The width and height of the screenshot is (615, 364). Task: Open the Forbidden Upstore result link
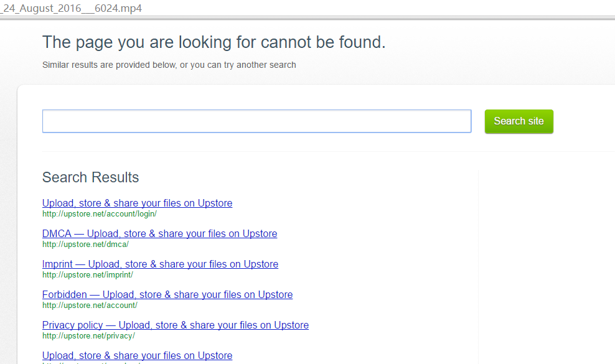click(167, 295)
